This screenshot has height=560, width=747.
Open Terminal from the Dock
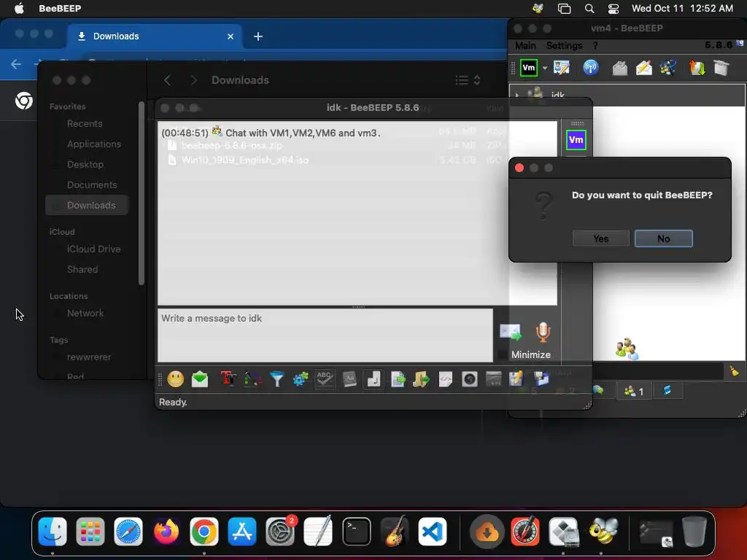coord(356,532)
